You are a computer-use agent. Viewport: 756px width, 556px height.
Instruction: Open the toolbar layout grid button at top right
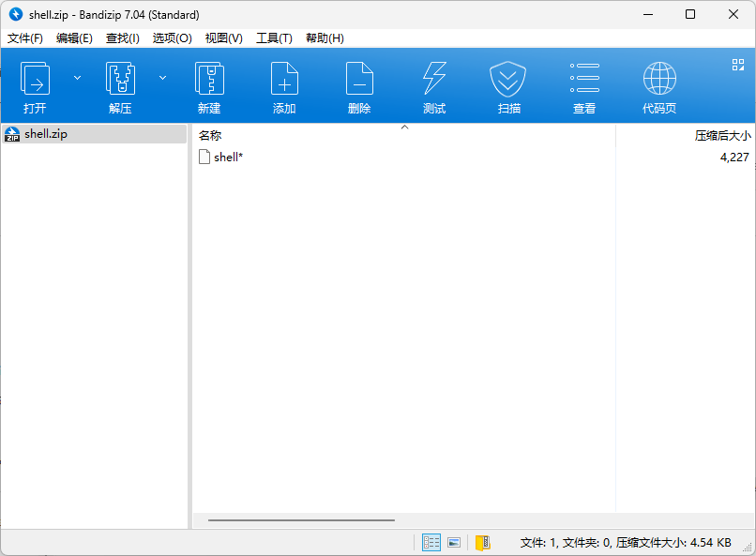tap(737, 65)
